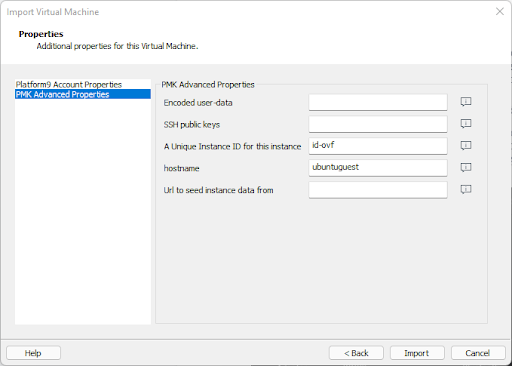Open info icon beside Unique Instance ID
Screen dimensions: 512x366
(x=466, y=145)
